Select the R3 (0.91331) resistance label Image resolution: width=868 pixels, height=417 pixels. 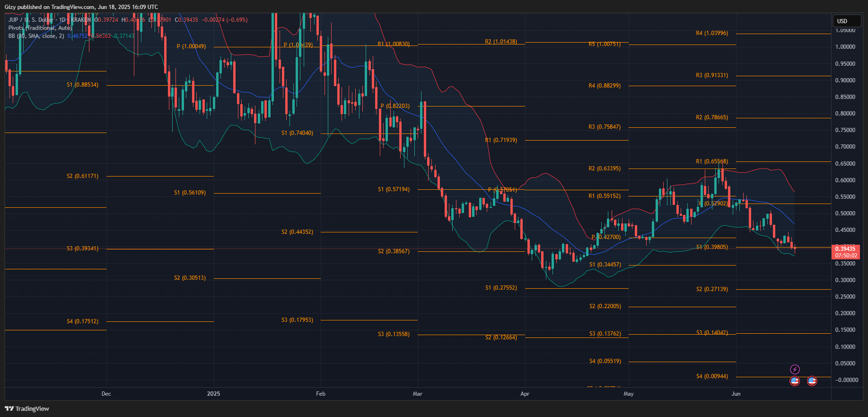click(711, 75)
